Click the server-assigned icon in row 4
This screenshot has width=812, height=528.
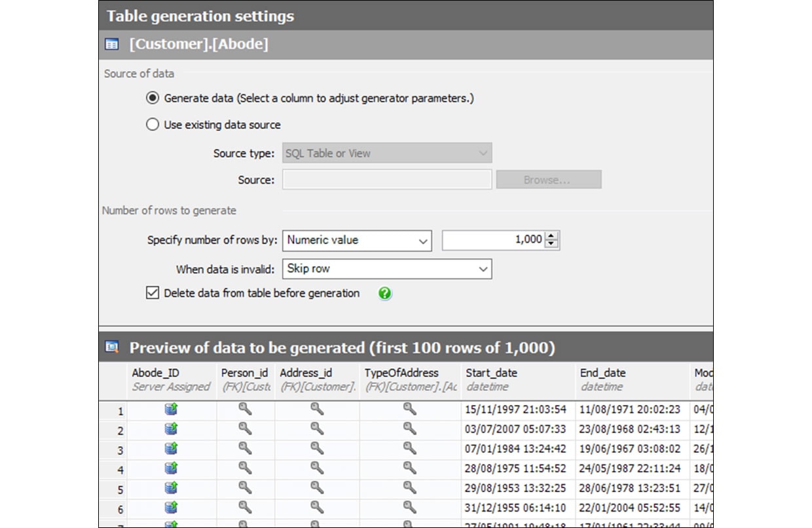tap(172, 468)
